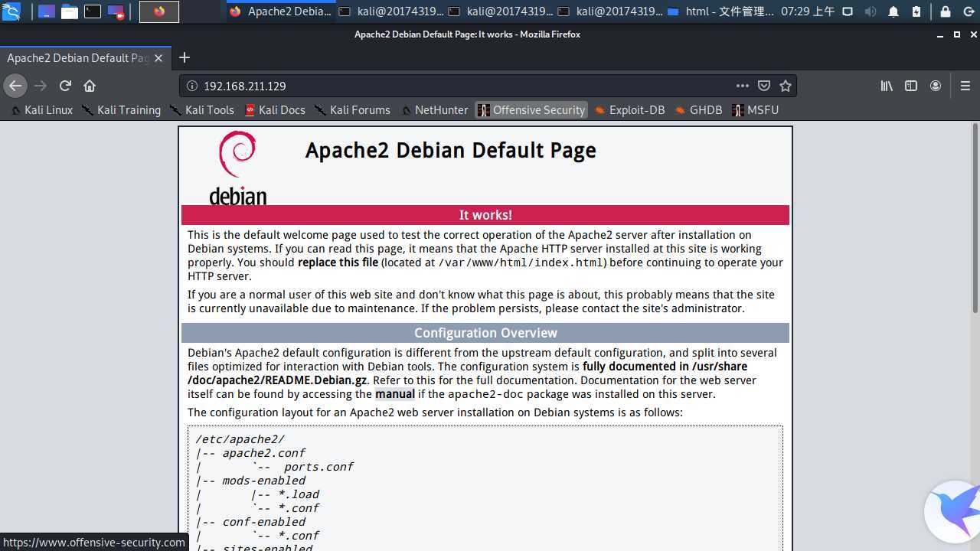Save page to Pocket icon

763,86
